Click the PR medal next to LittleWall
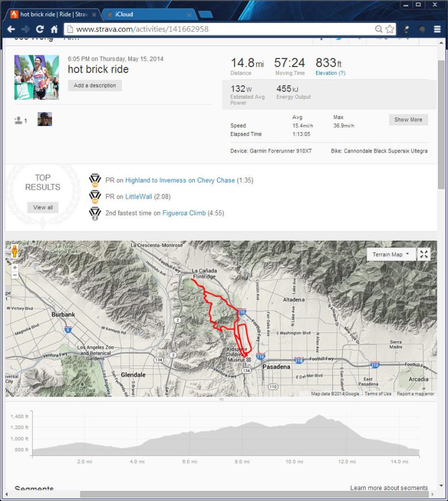 pyautogui.click(x=95, y=197)
